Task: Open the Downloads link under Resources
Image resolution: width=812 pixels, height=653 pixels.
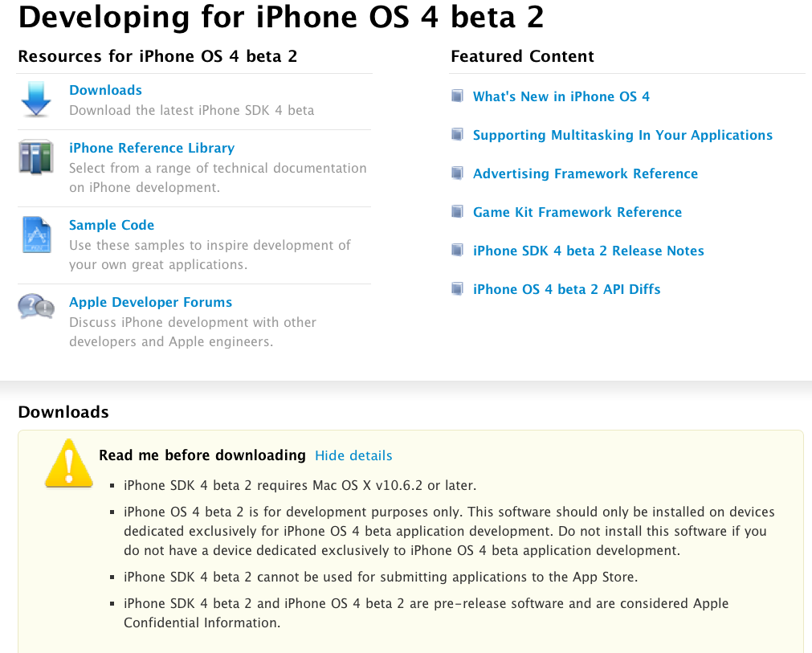Action: coord(105,90)
